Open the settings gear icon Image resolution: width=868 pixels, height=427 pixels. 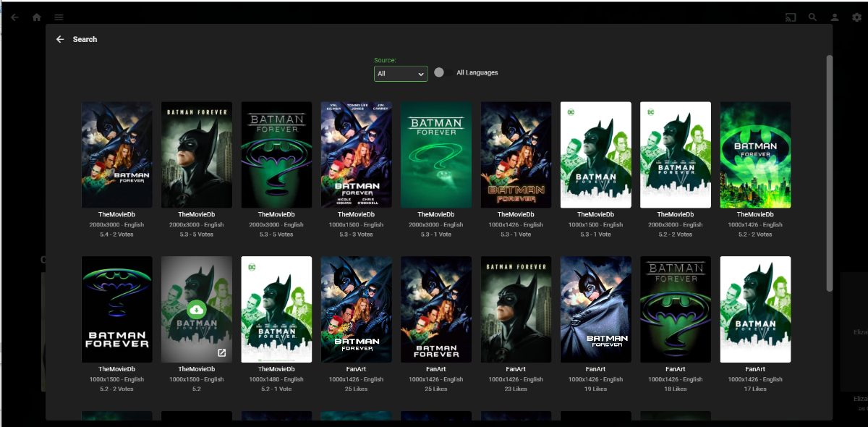[x=856, y=17]
